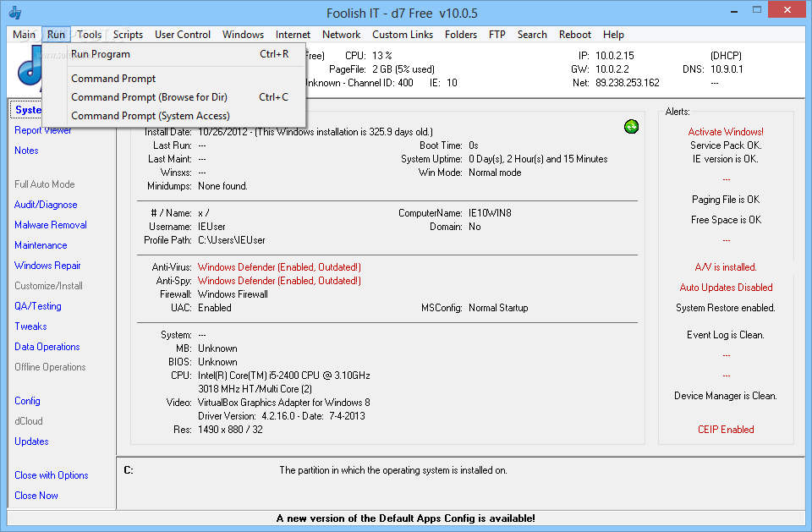Open Updates in sidebar

(x=31, y=442)
